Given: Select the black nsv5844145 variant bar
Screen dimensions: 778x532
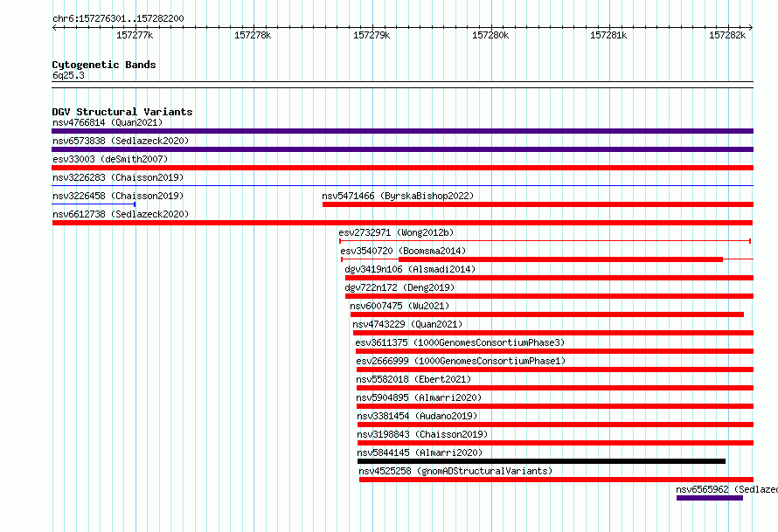Looking at the screenshot, I should tap(541, 461).
